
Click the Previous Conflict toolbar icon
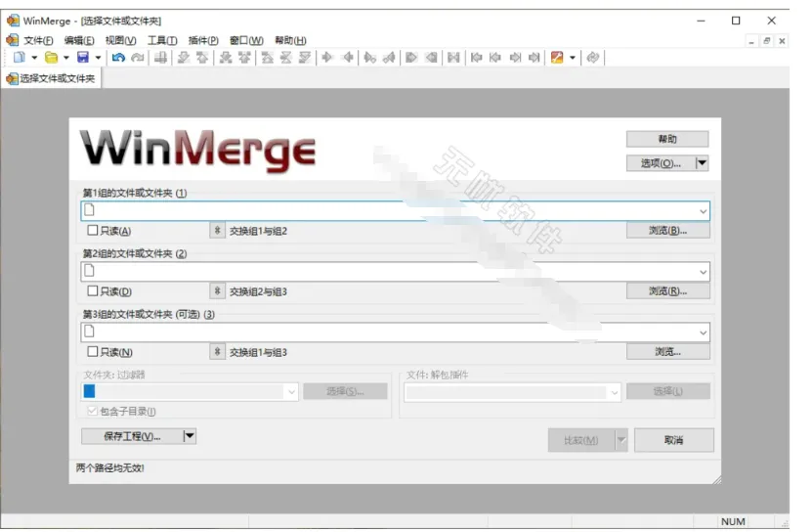pyautogui.click(x=244, y=57)
